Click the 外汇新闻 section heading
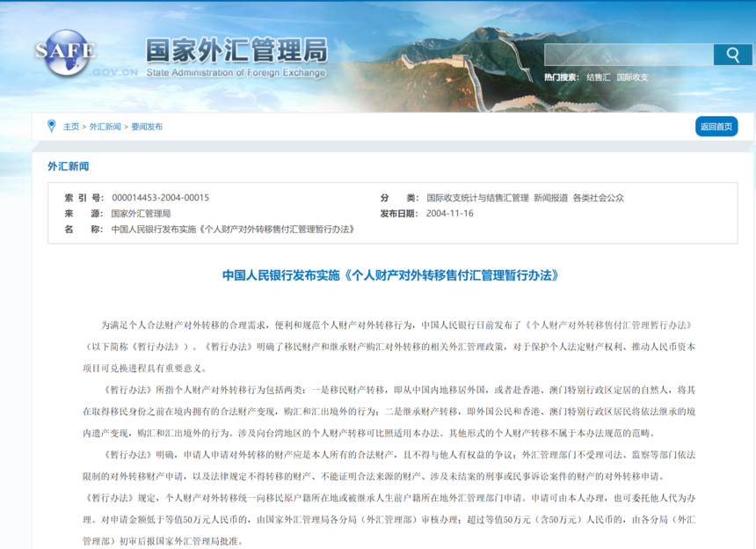 (x=68, y=166)
